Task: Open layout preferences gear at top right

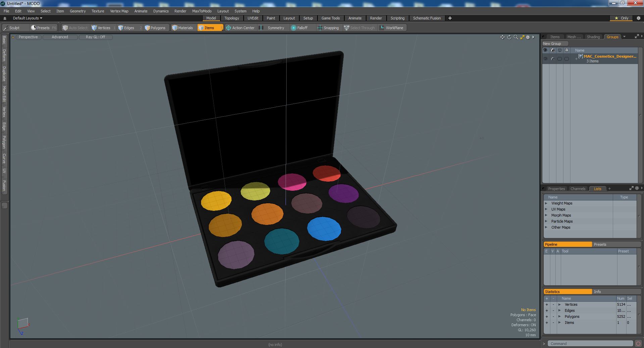Action: tap(638, 18)
